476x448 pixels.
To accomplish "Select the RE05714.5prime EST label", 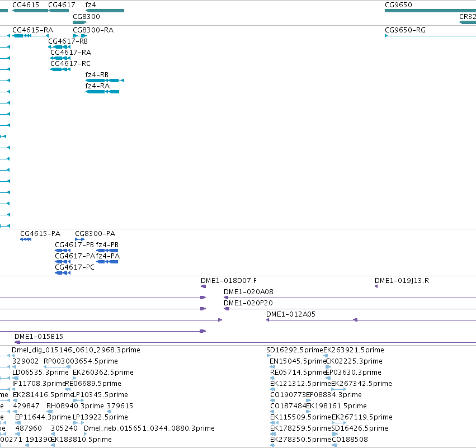I will [298, 372].
